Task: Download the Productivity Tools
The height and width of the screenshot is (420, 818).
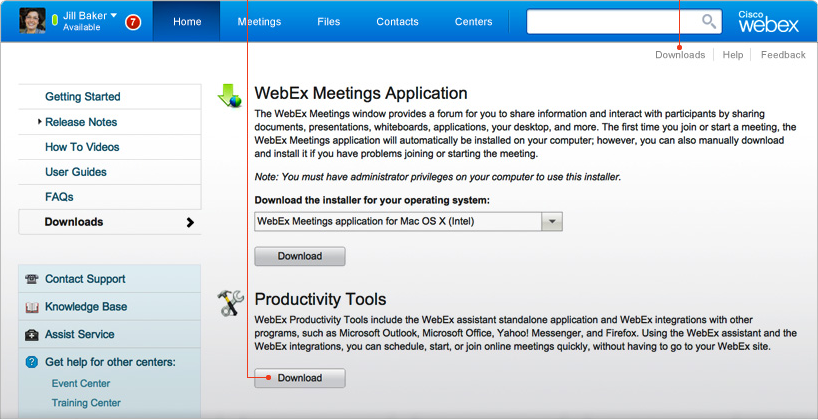Action: (299, 378)
